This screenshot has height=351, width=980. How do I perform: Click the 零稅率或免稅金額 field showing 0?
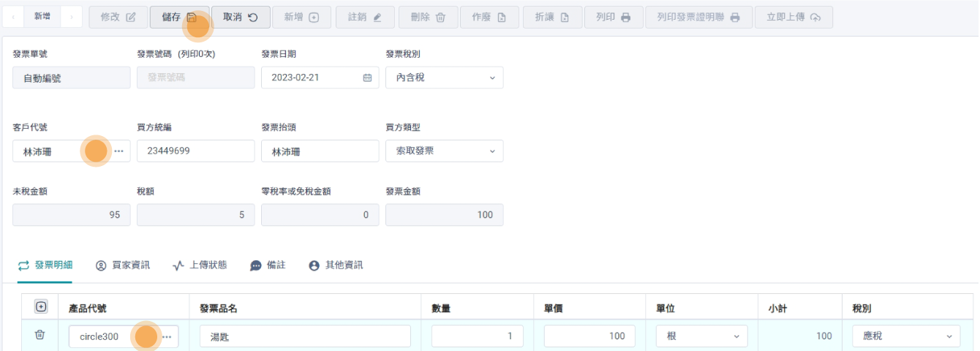[320, 215]
